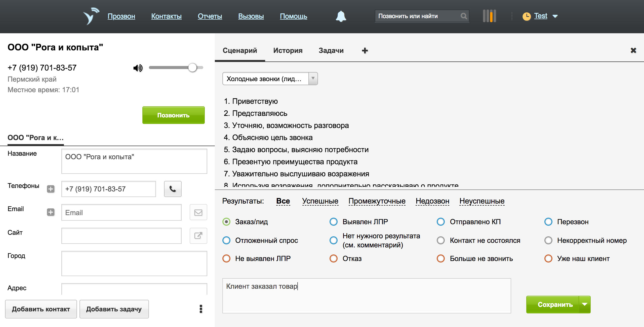Click the search magnifier icon
Screen dimensions: 644x327
(463, 16)
